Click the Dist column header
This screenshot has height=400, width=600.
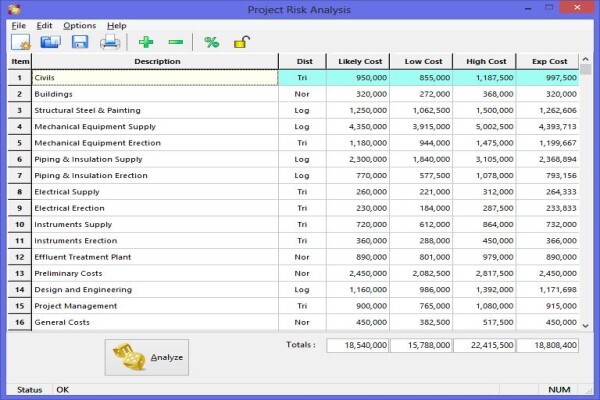pyautogui.click(x=303, y=61)
